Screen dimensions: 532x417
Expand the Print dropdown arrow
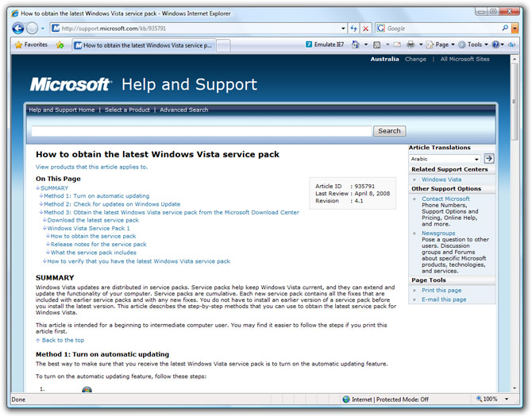(x=421, y=44)
